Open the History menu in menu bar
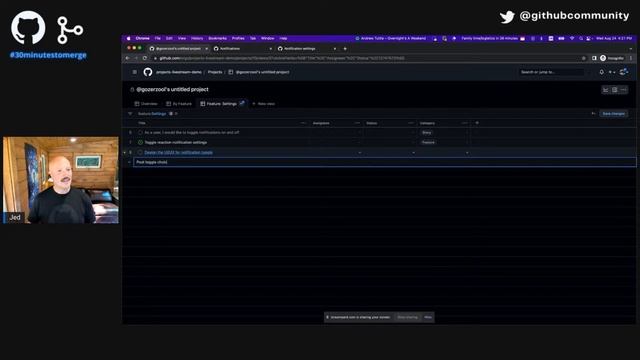 point(197,38)
